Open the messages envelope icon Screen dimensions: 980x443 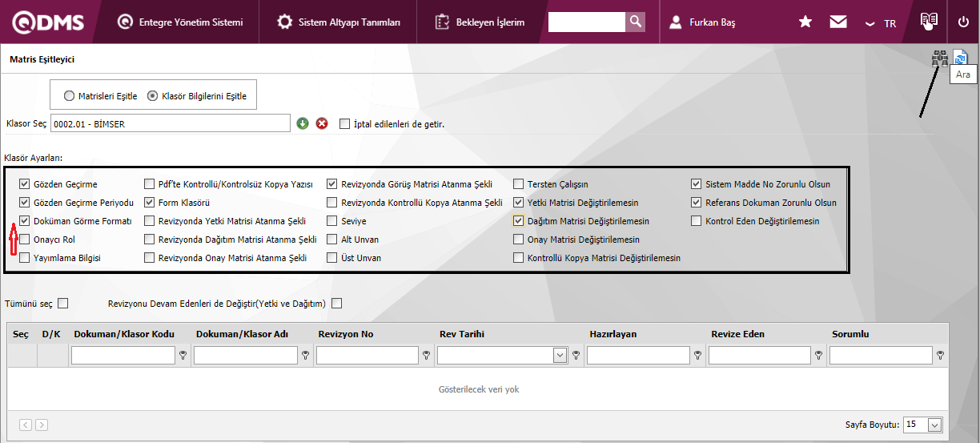837,22
